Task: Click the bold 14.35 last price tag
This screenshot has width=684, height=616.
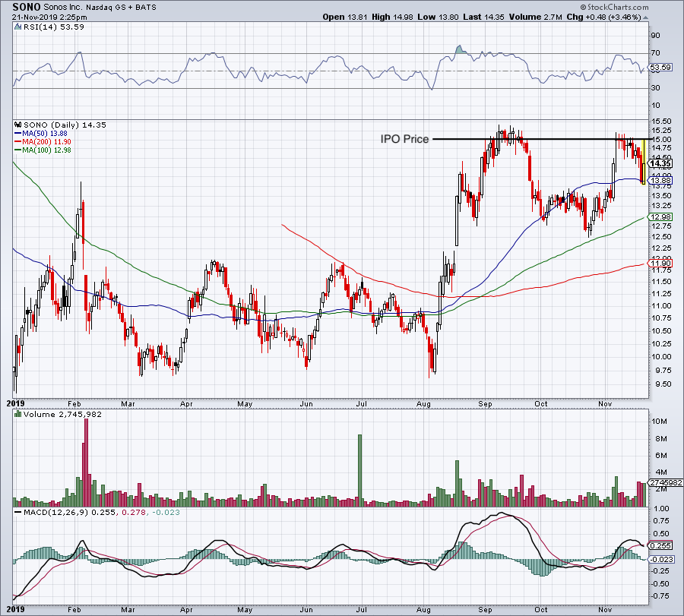Action: 660,164
